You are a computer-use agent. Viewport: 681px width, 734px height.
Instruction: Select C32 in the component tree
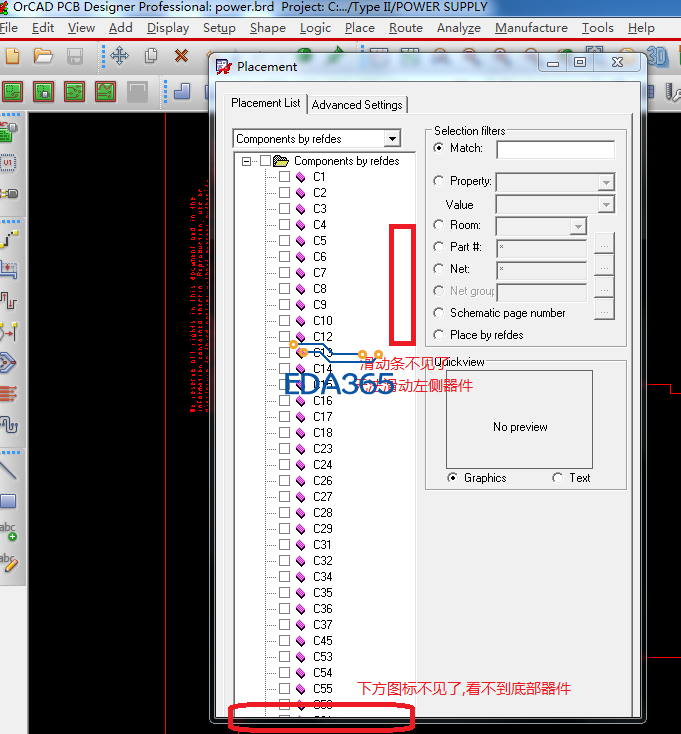[323, 561]
